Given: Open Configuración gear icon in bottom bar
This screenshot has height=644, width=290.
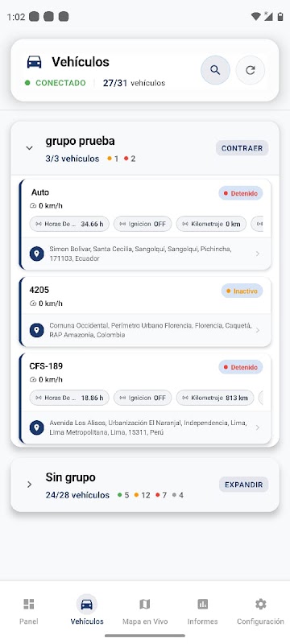Looking at the screenshot, I should tap(260, 604).
